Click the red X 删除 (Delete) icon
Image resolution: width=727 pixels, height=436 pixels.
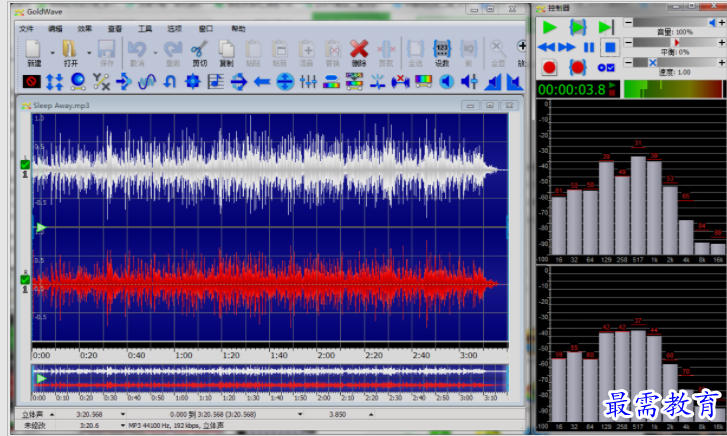tap(359, 49)
